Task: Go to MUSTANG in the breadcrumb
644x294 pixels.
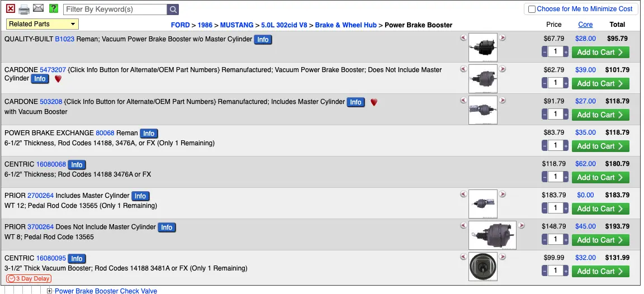Action: point(236,25)
